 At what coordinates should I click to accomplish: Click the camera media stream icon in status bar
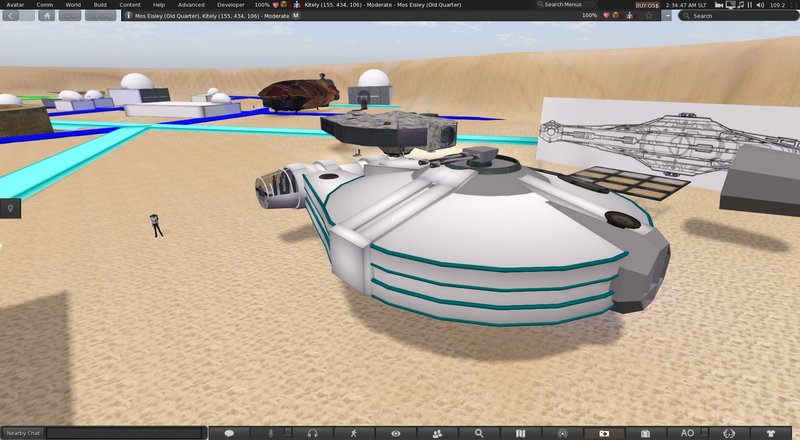point(719,5)
